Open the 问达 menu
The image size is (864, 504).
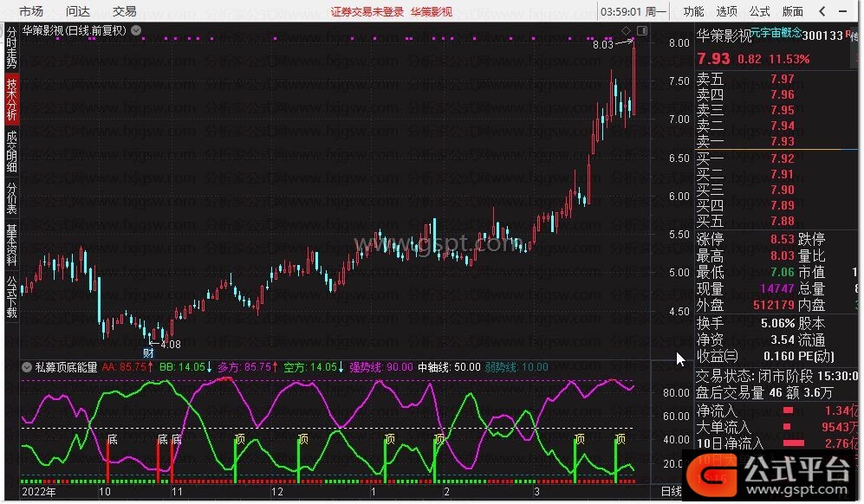point(78,11)
